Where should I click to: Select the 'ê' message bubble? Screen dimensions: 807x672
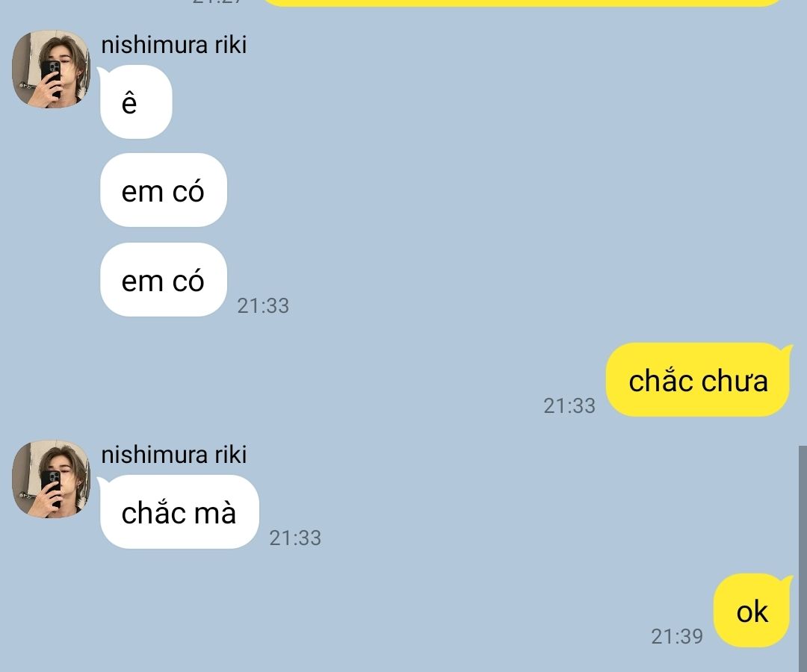click(x=135, y=102)
